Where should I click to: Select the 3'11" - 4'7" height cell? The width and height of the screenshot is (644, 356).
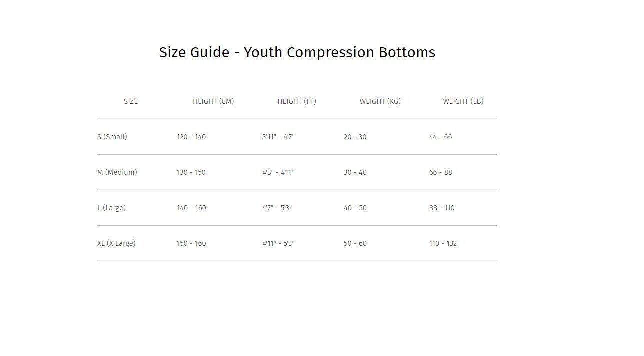[279, 137]
